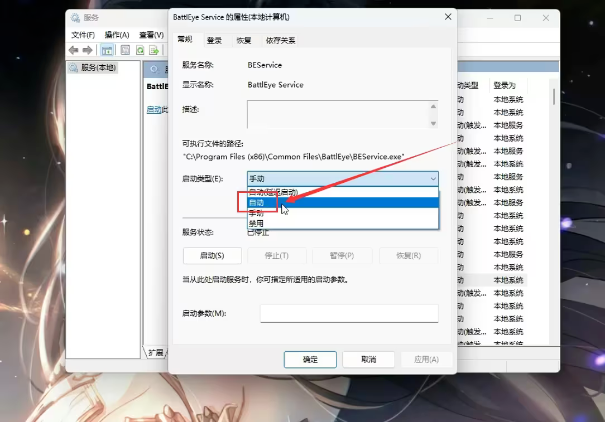Click the down arrow of description scrollbar
The width and height of the screenshot is (605, 422).
pos(433,123)
